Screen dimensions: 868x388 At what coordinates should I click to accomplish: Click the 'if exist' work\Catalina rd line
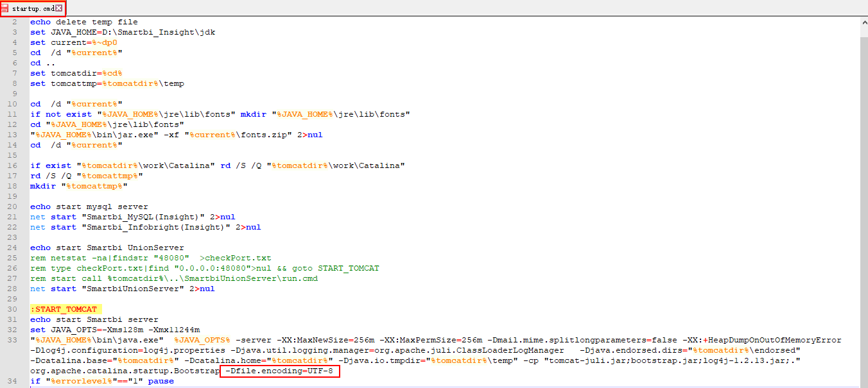(218, 165)
